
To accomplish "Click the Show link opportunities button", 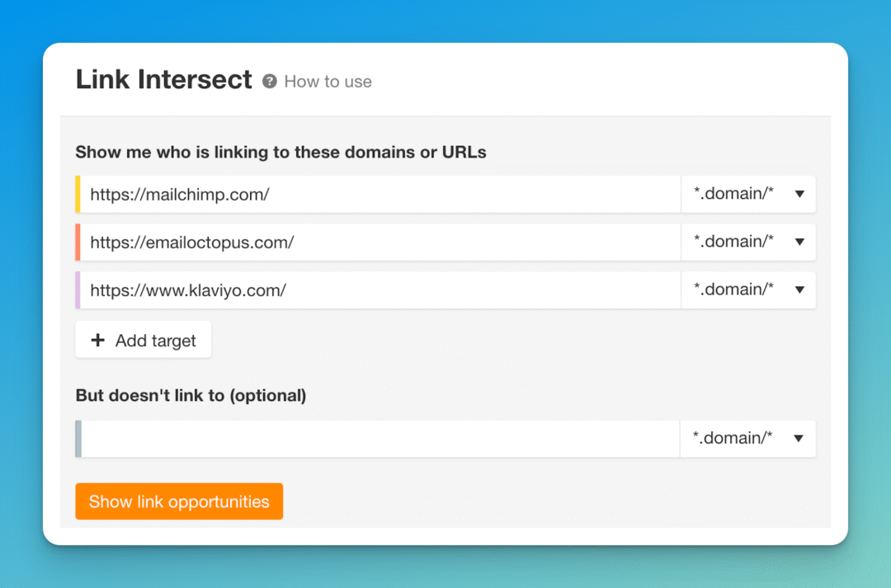I will (178, 501).
